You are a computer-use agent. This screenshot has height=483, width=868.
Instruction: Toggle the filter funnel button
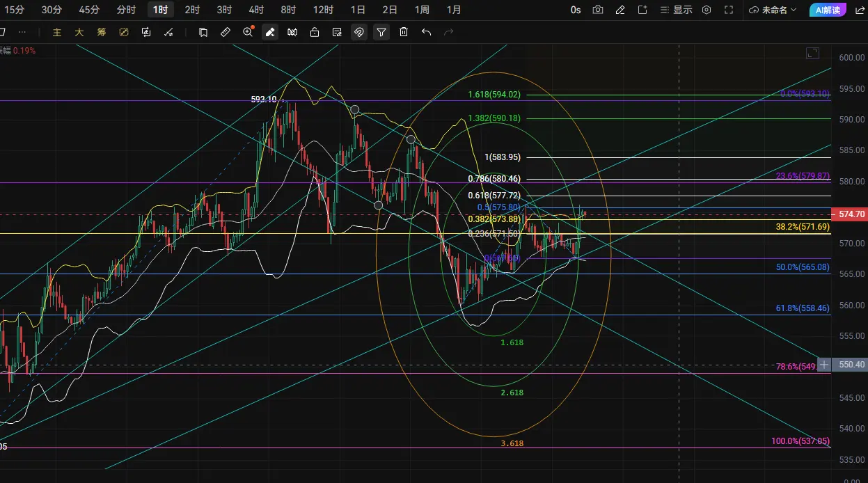point(381,32)
